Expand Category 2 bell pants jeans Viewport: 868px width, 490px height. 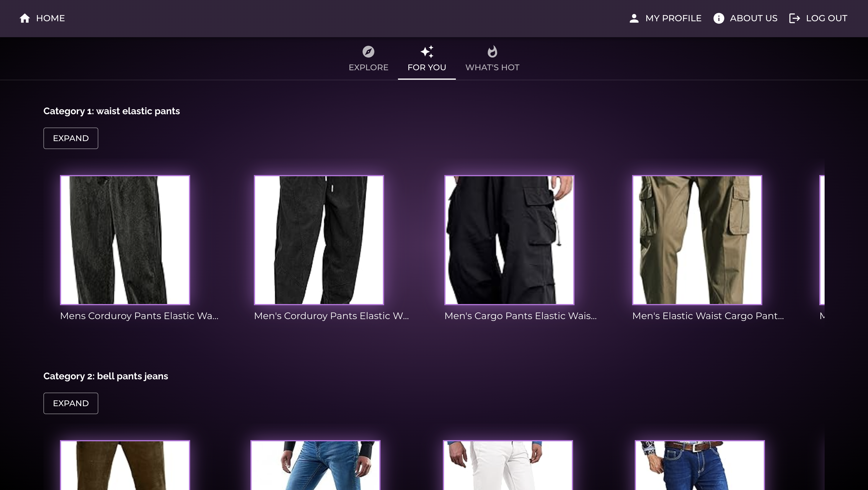[x=71, y=403]
